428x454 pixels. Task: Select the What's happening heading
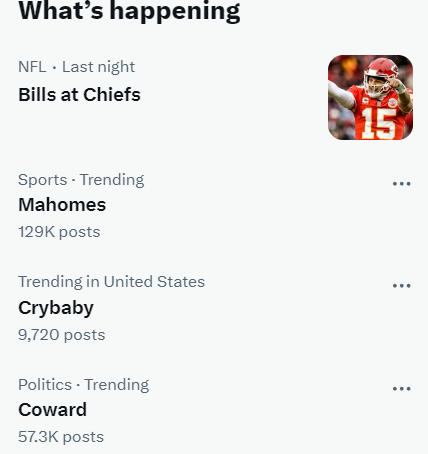click(x=129, y=11)
